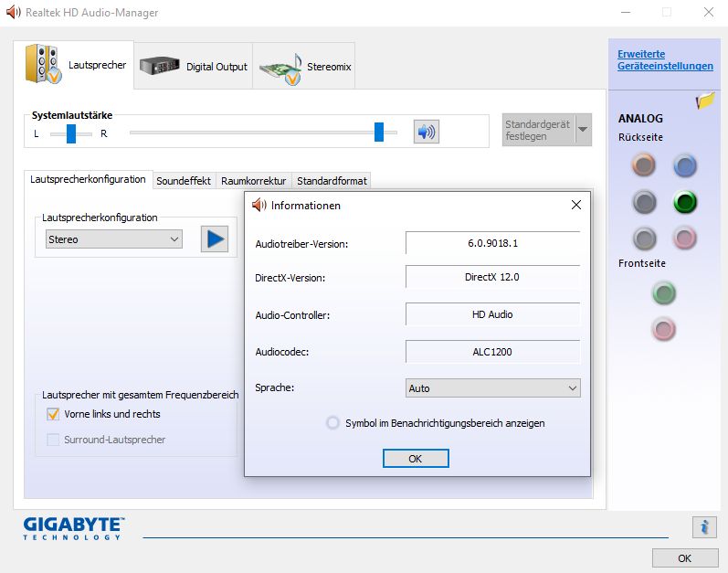Click OK in the Informationen dialog
The image size is (728, 573).
coord(416,458)
